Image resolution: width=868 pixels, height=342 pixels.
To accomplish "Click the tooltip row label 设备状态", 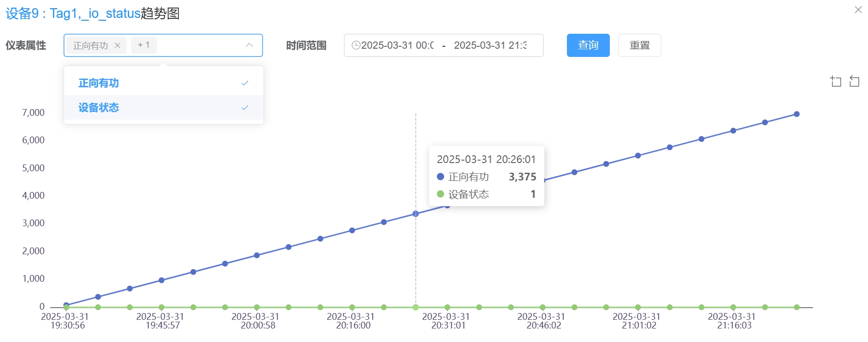I will coord(469,194).
